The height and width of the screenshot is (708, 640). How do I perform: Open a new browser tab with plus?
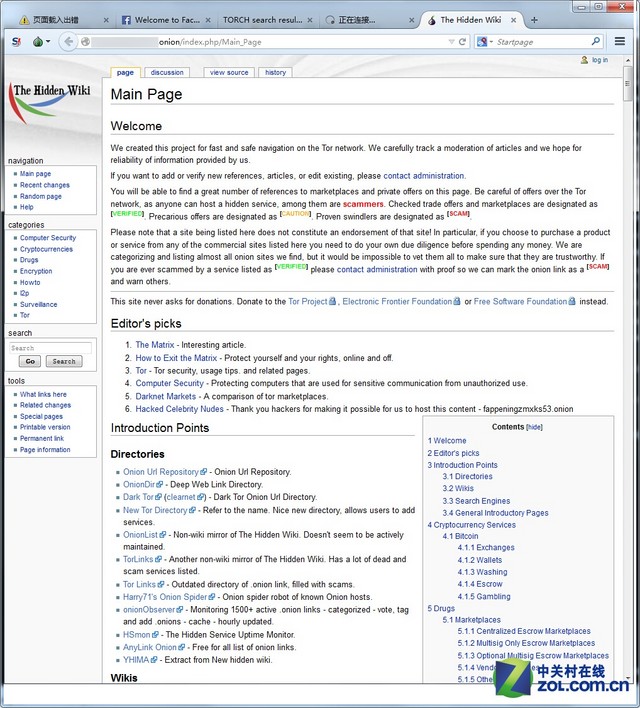(534, 19)
